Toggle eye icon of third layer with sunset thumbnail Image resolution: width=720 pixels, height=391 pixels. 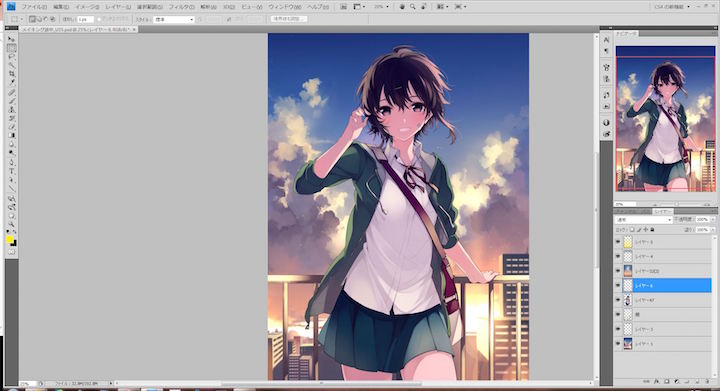pos(618,271)
